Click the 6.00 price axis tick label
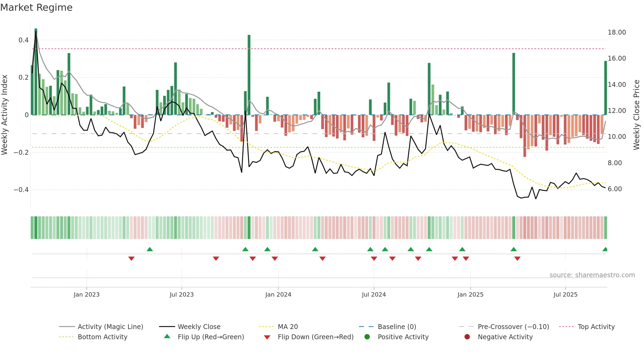Viewport: 644px width, 362px height. point(615,189)
